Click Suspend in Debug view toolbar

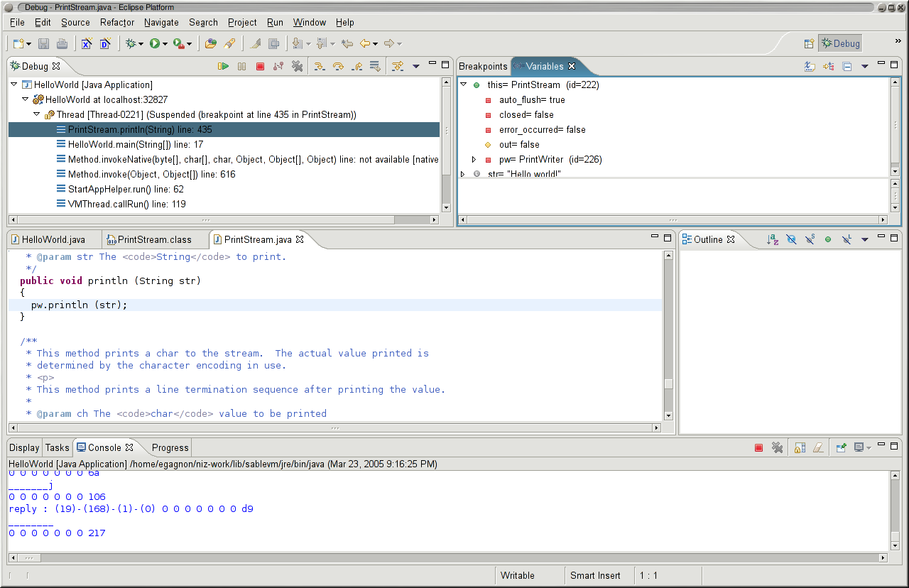tap(242, 66)
